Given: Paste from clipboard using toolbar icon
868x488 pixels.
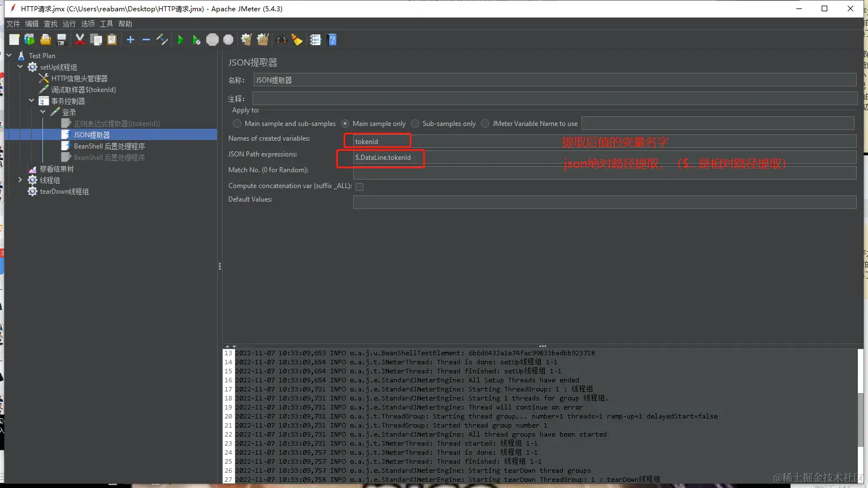Looking at the screenshot, I should pyautogui.click(x=112, y=40).
